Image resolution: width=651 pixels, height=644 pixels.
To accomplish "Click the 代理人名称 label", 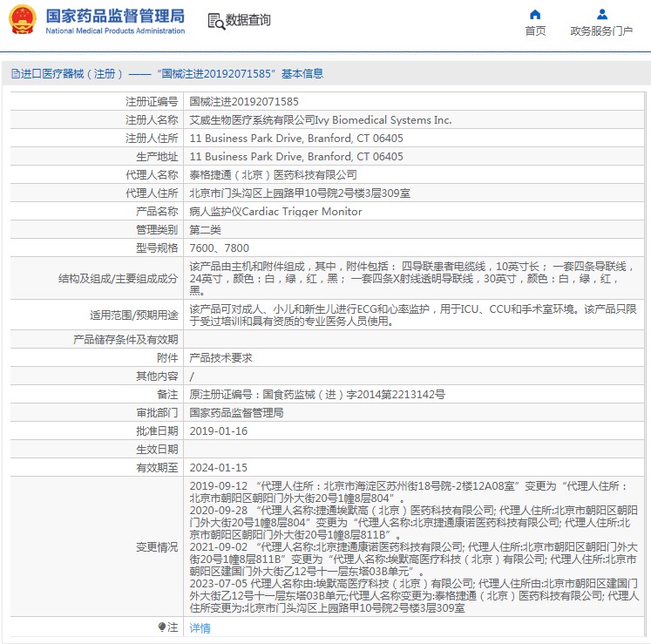I will (152, 175).
